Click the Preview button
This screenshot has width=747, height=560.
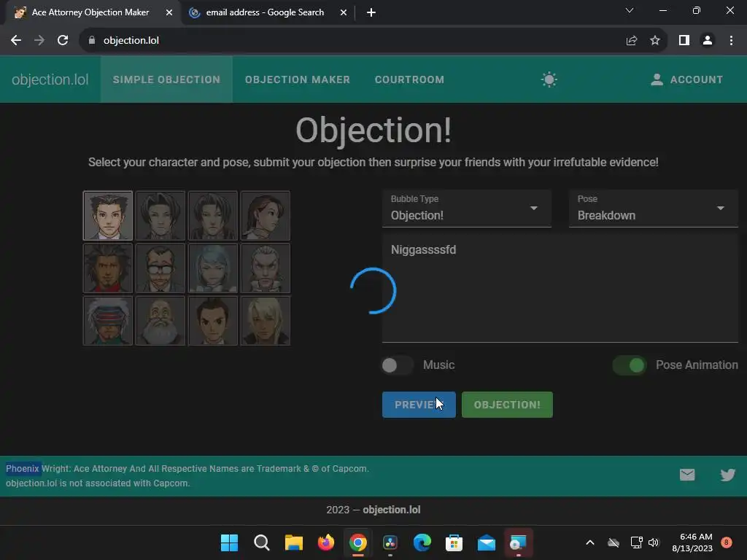[419, 405]
